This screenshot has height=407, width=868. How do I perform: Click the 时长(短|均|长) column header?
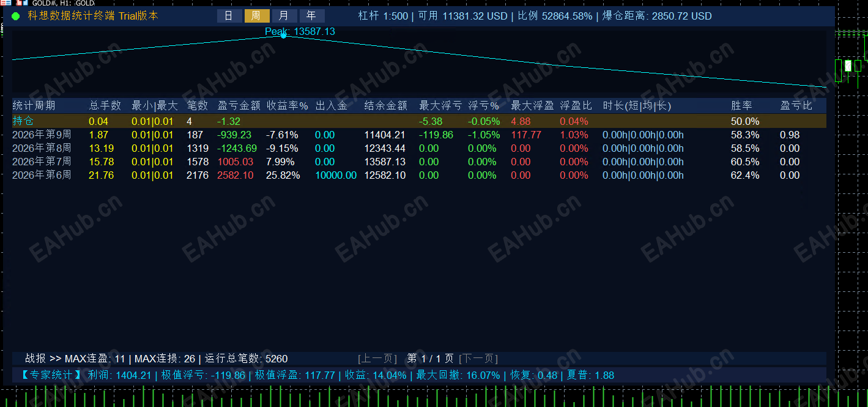(x=637, y=106)
